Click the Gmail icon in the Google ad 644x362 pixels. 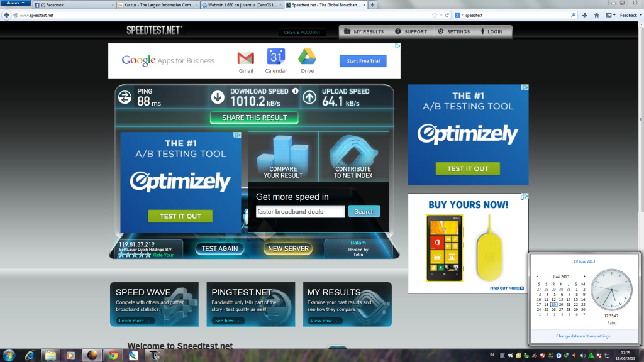pos(246,58)
